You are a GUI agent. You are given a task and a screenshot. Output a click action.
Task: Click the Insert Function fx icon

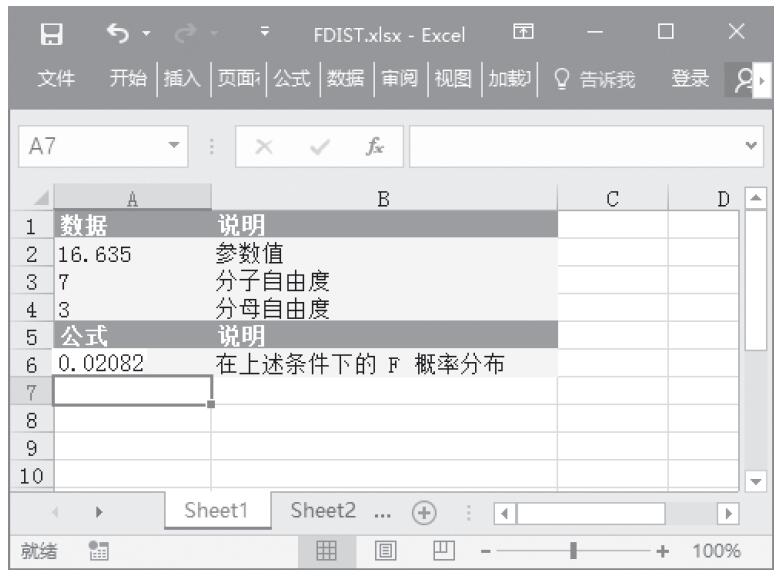click(x=377, y=146)
